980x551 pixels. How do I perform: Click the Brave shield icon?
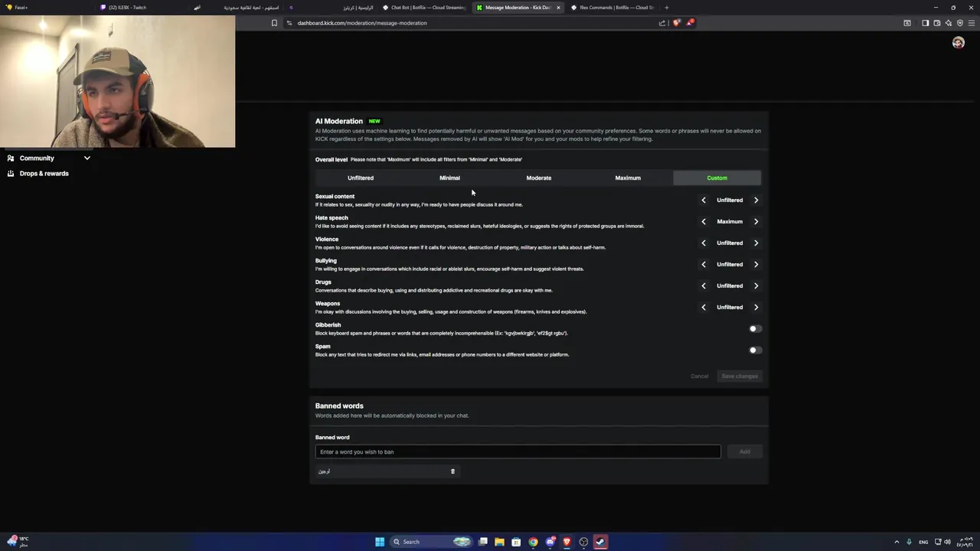click(x=676, y=23)
